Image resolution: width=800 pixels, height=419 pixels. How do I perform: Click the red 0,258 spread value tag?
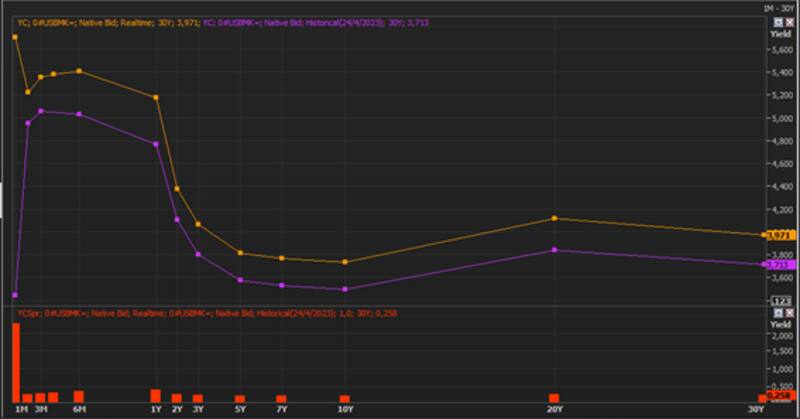click(x=779, y=397)
